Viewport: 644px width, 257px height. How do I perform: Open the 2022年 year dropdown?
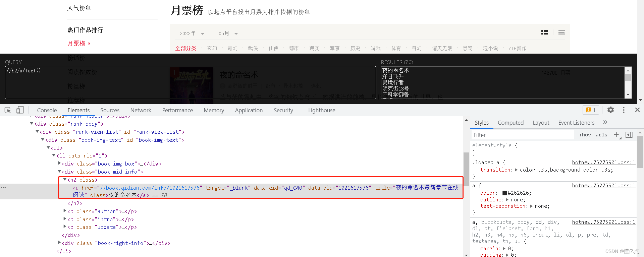(192, 34)
